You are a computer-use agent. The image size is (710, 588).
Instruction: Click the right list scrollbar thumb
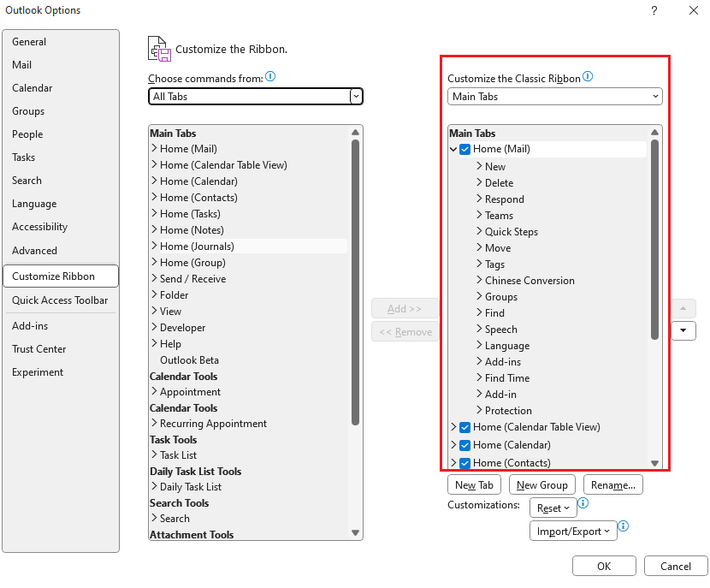(x=654, y=240)
